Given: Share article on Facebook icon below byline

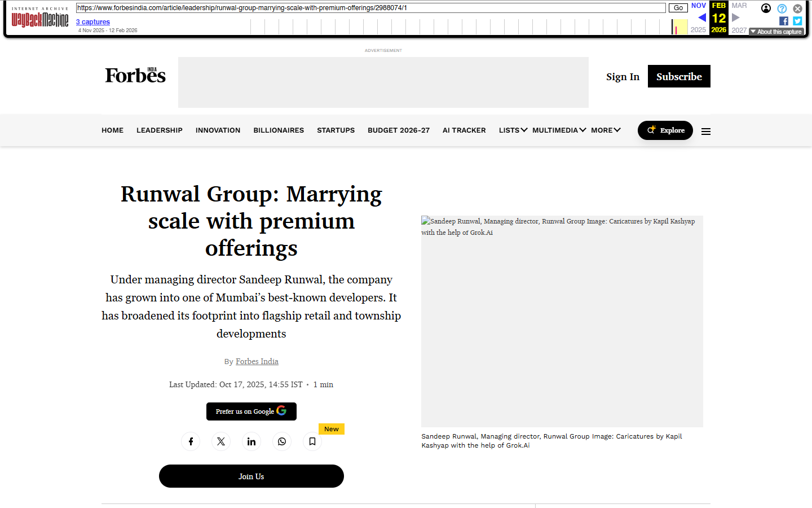Looking at the screenshot, I should point(191,441).
